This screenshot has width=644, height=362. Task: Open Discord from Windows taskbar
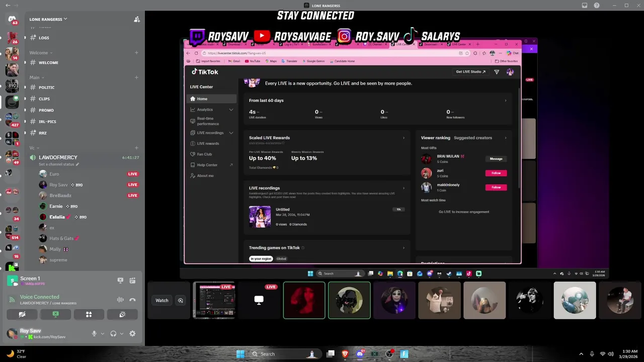click(x=360, y=354)
